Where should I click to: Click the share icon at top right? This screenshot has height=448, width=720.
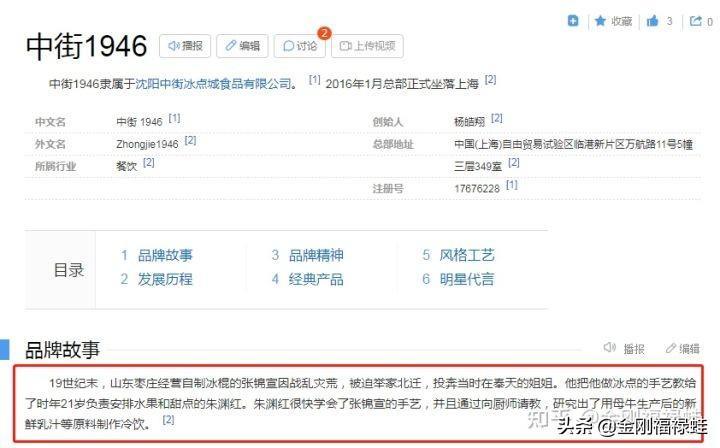[696, 21]
